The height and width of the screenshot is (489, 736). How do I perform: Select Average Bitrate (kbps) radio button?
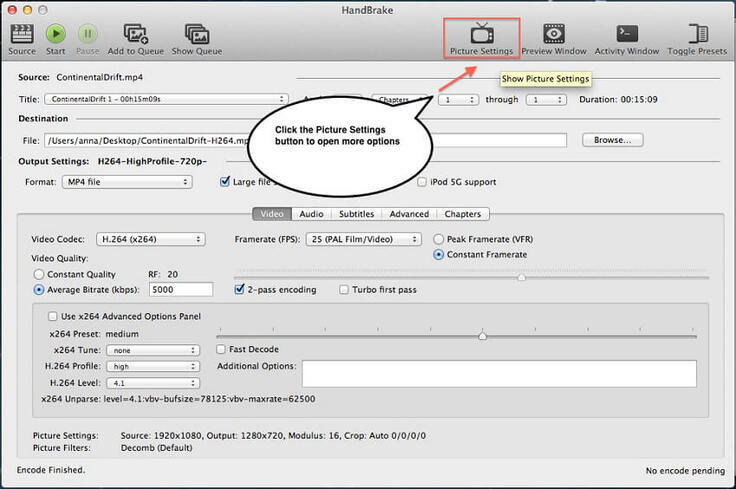[x=39, y=290]
